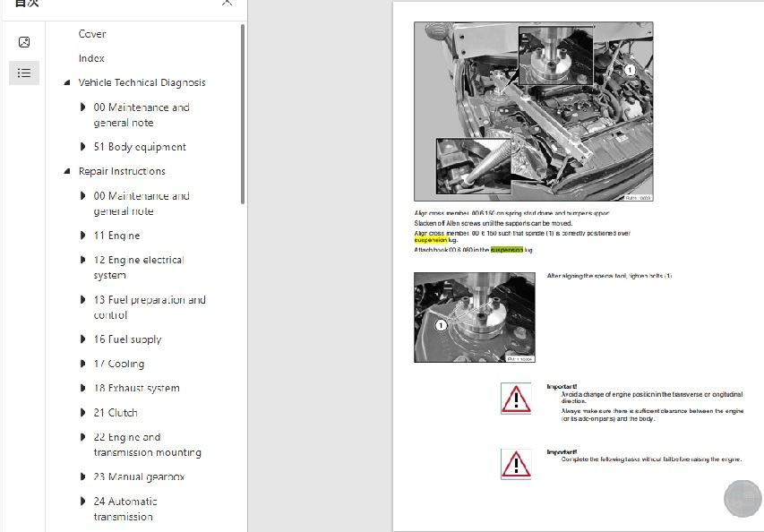Screen dimensions: 764x532
Task: Close the contents sidebar panel
Action: (x=227, y=3)
